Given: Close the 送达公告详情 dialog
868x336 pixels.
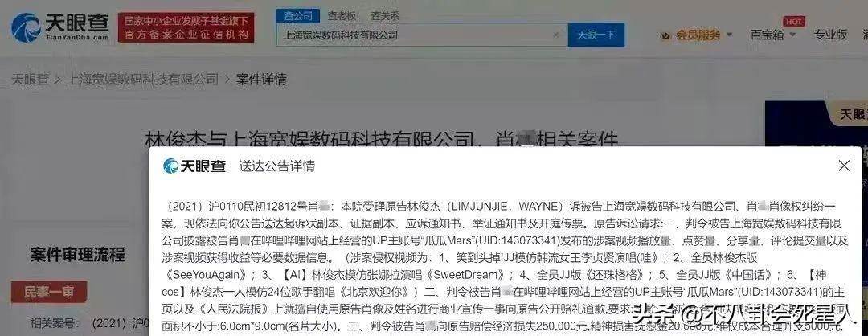Looking at the screenshot, I should pyautogui.click(x=844, y=166).
